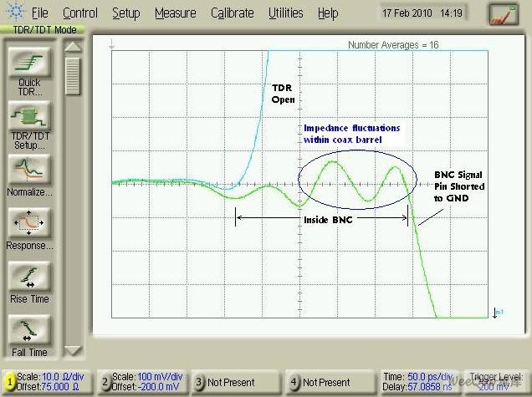Click the Time scale and Delay readout
532x397 pixels.
pyautogui.click(x=420, y=382)
